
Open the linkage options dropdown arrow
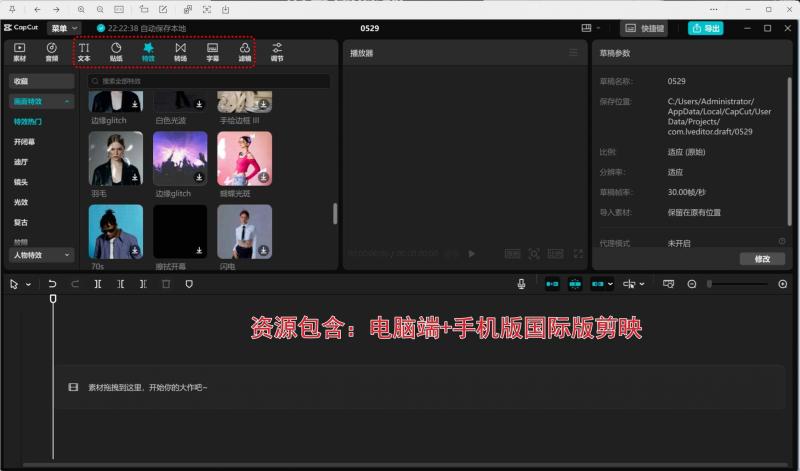[610, 284]
